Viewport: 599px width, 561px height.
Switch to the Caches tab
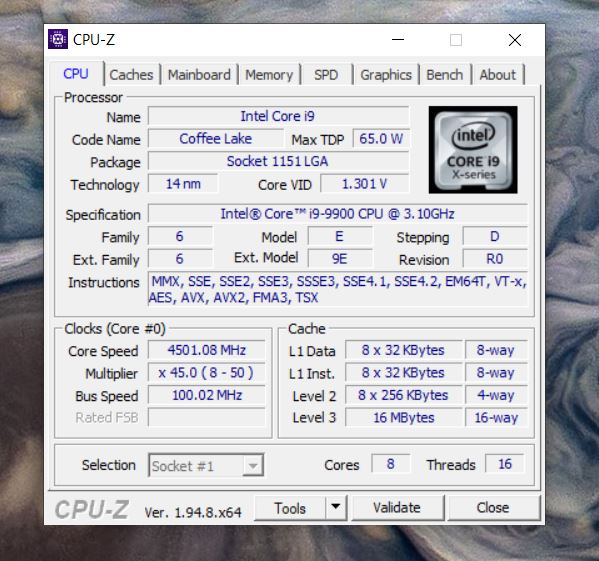[x=131, y=74]
